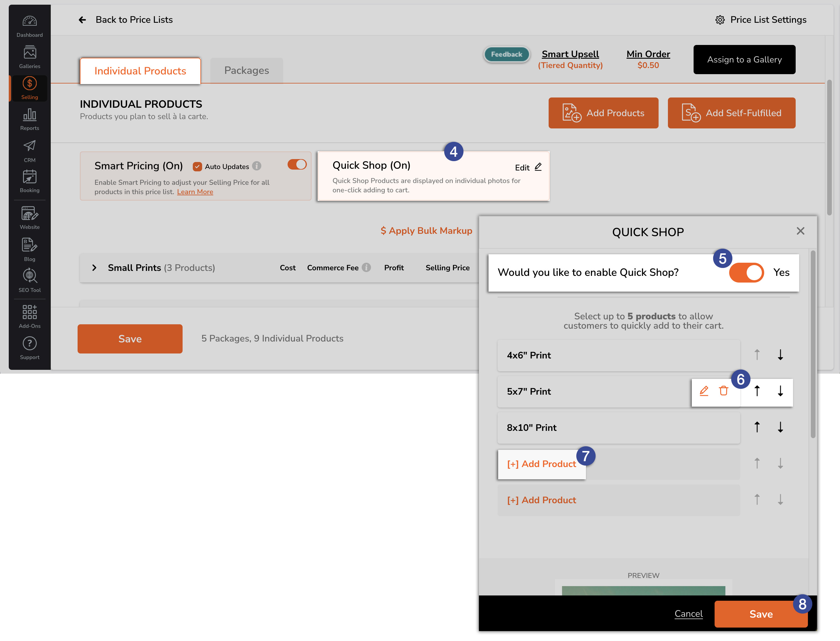This screenshot has height=641, width=840.
Task: Click the Apply Bulk Markup link
Action: point(426,231)
